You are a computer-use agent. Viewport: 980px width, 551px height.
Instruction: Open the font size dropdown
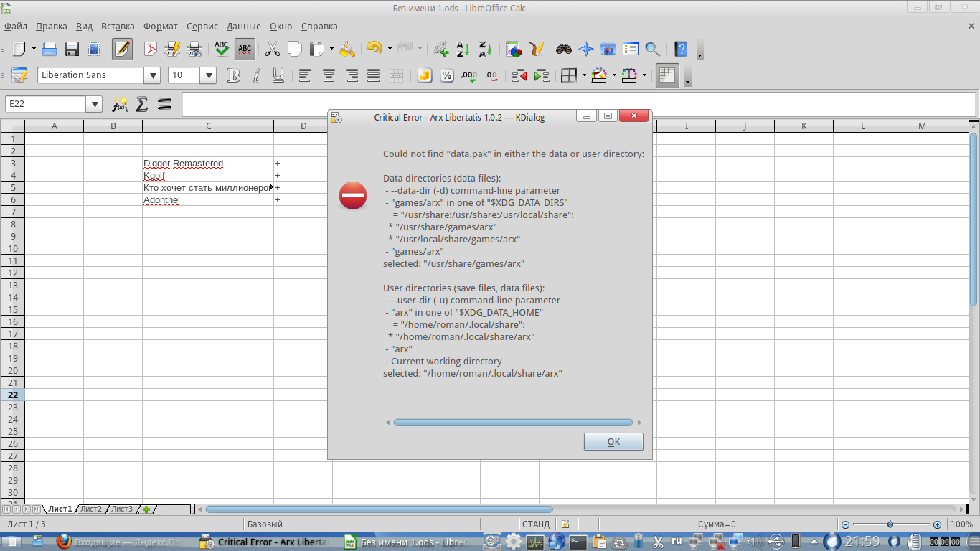[x=209, y=75]
